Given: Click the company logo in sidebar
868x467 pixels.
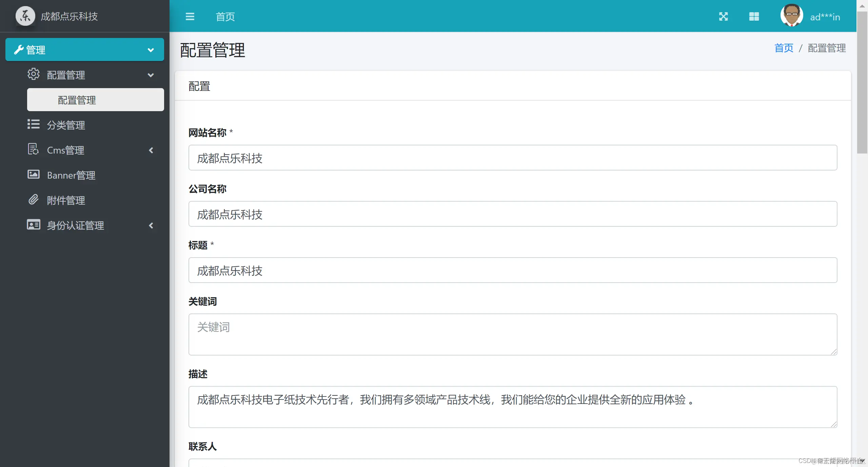Looking at the screenshot, I should (x=25, y=16).
